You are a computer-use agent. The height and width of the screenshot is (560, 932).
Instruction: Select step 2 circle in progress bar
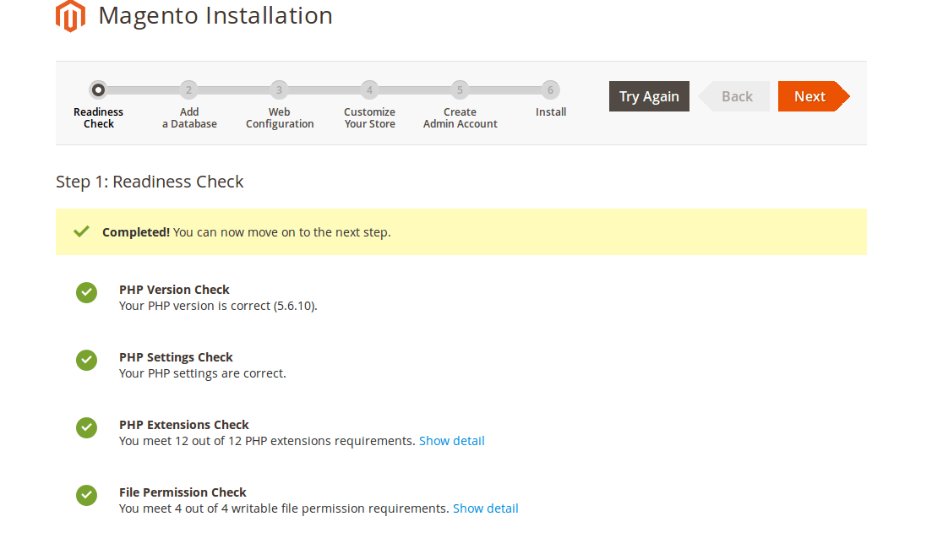tap(188, 90)
